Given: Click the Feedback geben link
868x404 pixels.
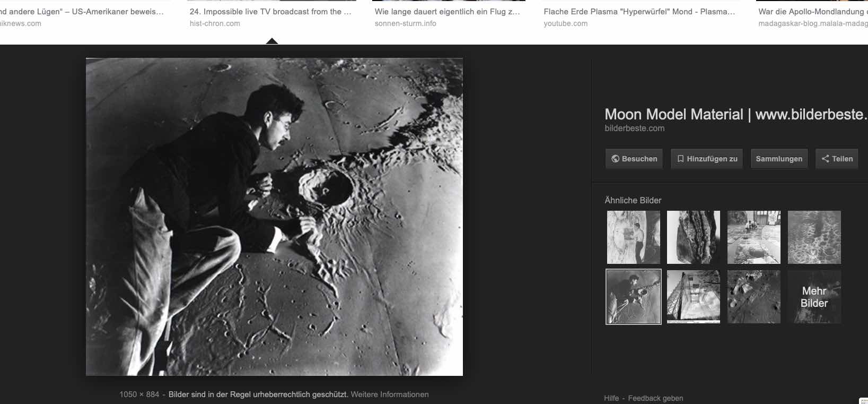Looking at the screenshot, I should 655,398.
